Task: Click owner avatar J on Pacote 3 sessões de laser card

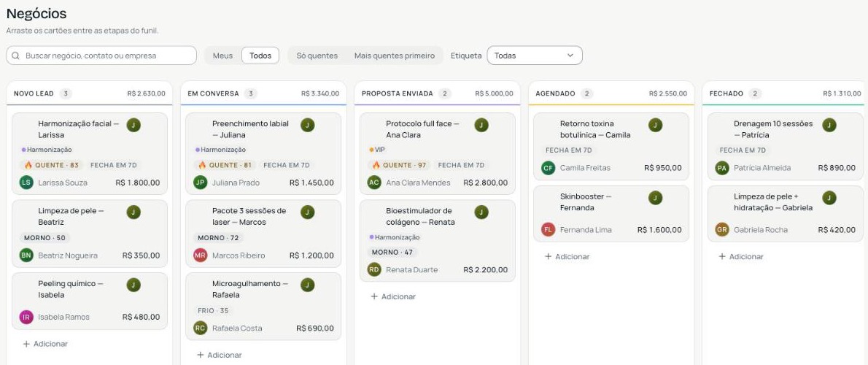Action: (x=308, y=212)
